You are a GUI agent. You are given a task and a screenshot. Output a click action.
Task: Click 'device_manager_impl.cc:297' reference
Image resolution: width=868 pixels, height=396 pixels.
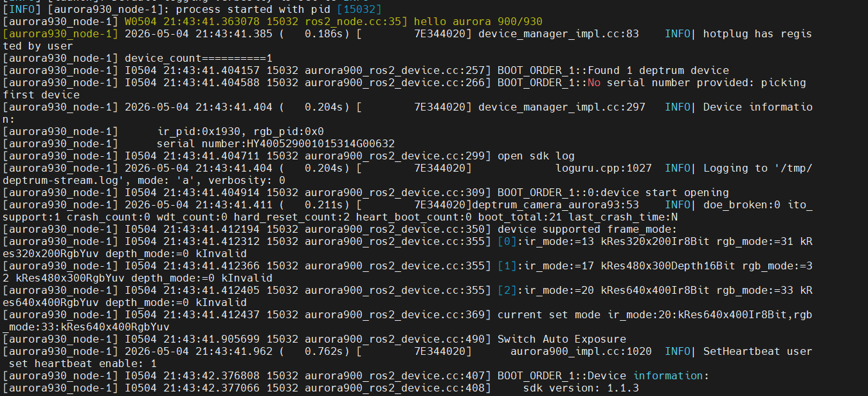562,107
